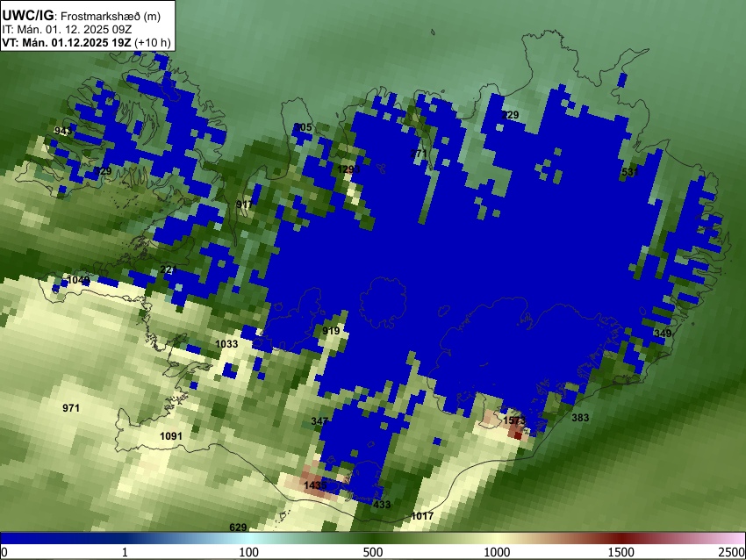Click the legend tick labeled 0

coord(4,552)
